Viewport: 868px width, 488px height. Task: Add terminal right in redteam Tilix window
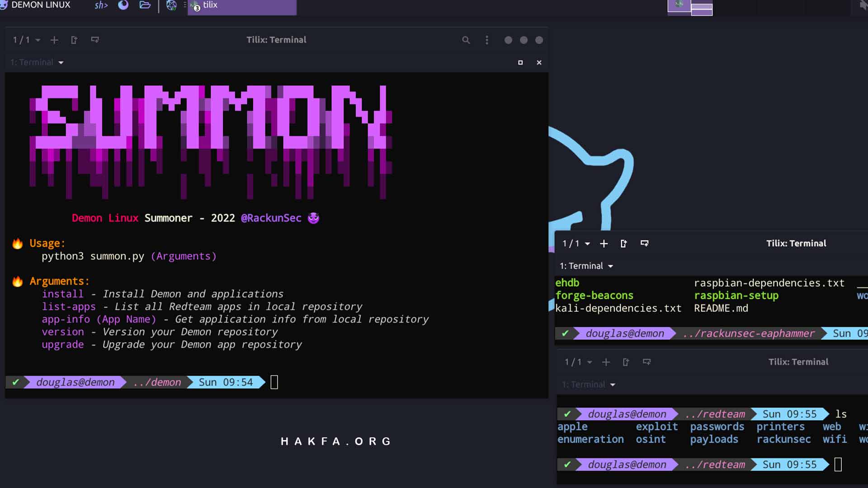click(x=626, y=362)
